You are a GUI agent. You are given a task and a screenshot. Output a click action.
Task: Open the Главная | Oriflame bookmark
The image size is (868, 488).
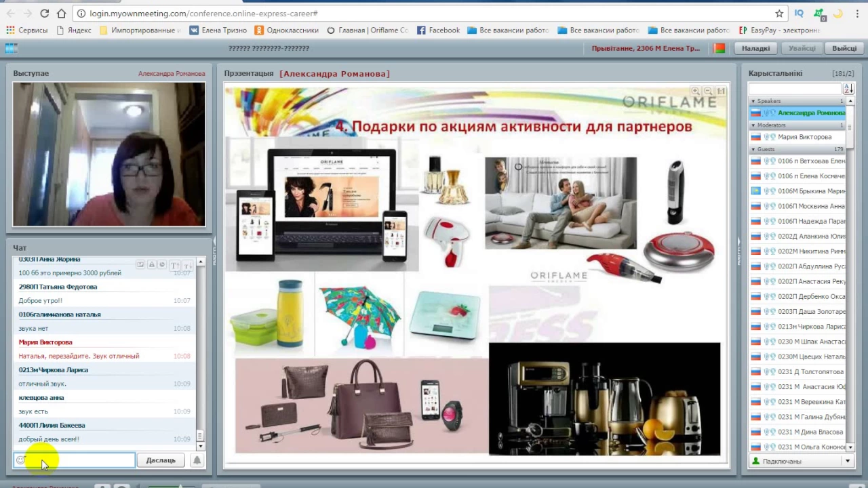(367, 30)
